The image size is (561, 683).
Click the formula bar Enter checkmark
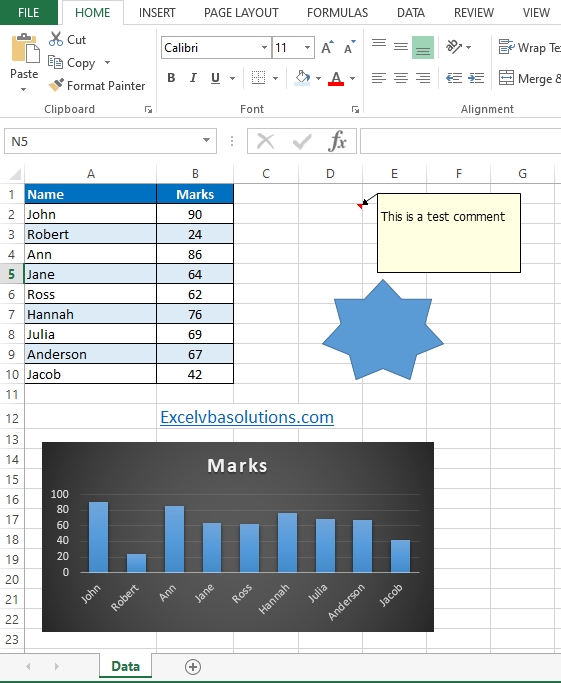click(302, 141)
